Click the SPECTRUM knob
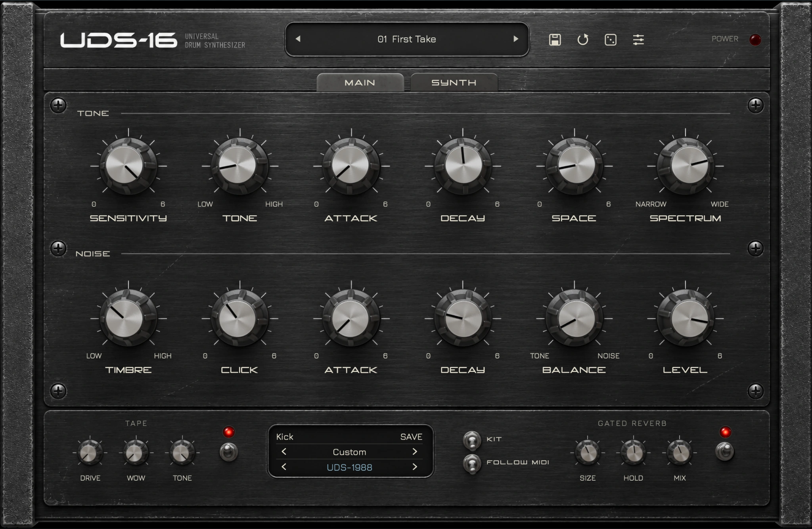Viewport: 812px width, 529px height. point(686,166)
